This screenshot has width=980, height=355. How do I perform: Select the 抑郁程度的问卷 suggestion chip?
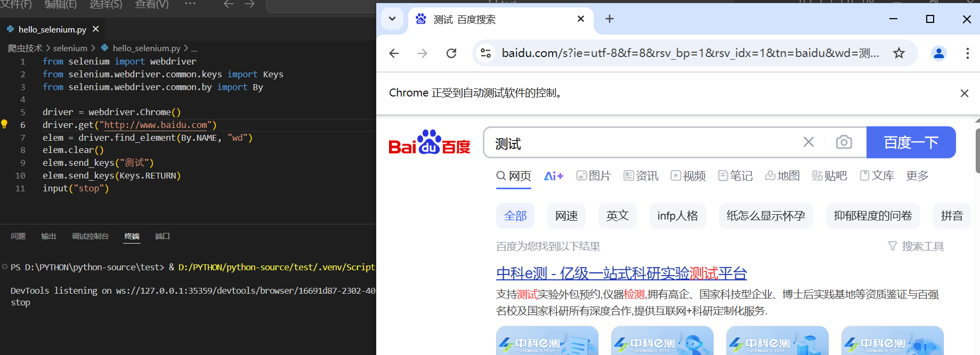pos(873,216)
